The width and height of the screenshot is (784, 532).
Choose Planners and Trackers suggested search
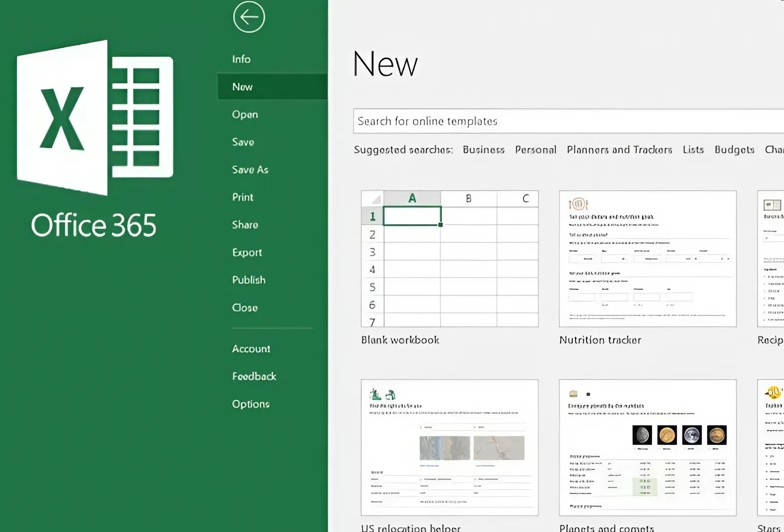619,150
